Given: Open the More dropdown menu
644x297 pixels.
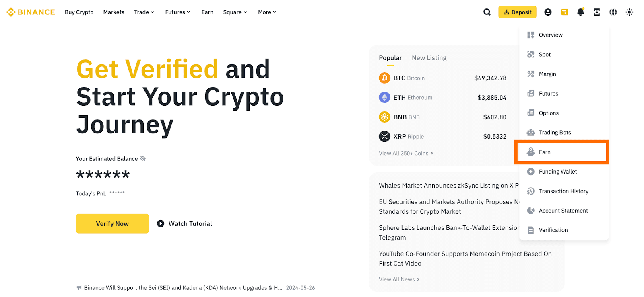Looking at the screenshot, I should pos(267,12).
